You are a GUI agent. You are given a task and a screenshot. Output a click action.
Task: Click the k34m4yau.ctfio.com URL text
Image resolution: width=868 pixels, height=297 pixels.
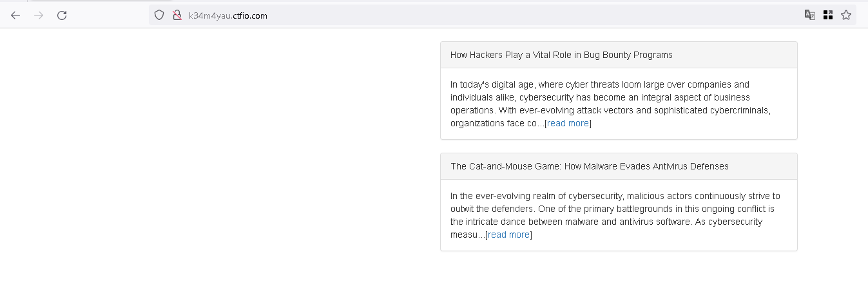(228, 15)
